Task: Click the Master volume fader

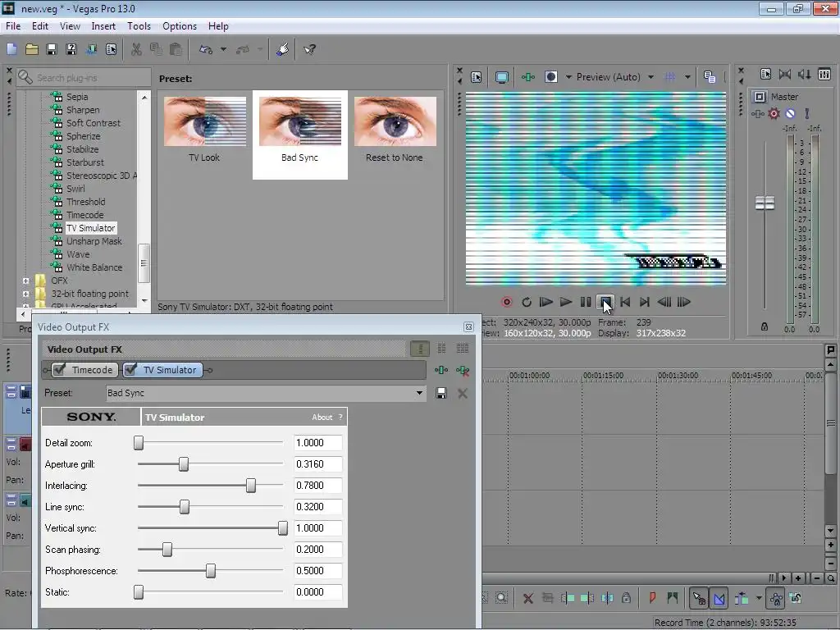Action: (x=765, y=203)
